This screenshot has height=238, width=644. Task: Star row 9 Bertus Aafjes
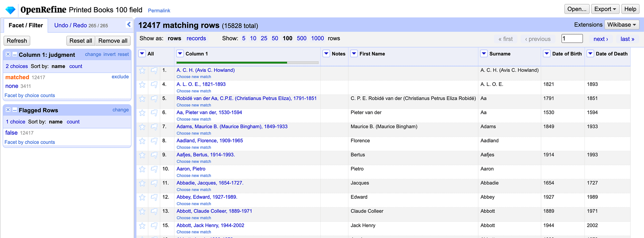click(x=142, y=155)
